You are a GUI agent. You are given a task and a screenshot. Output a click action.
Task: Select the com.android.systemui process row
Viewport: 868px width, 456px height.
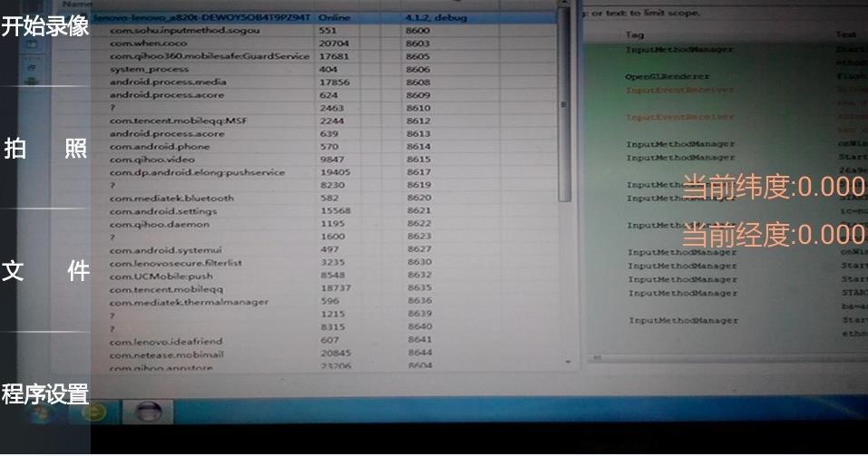(x=324, y=249)
